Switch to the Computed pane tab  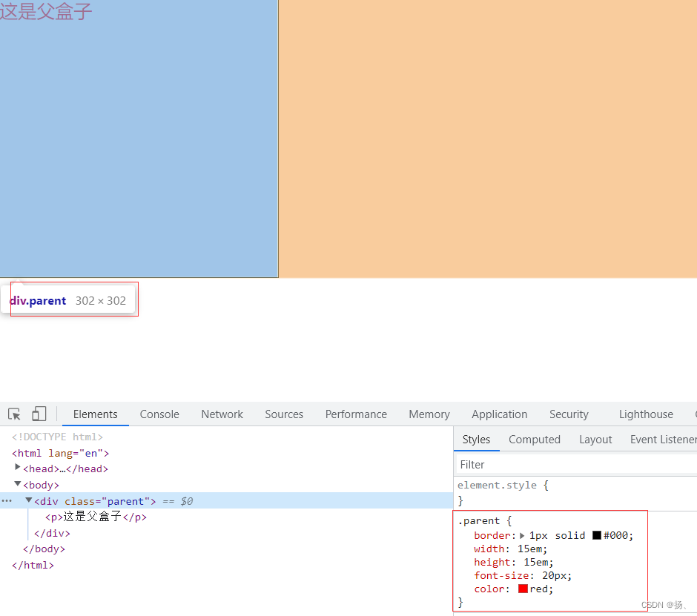tap(535, 440)
